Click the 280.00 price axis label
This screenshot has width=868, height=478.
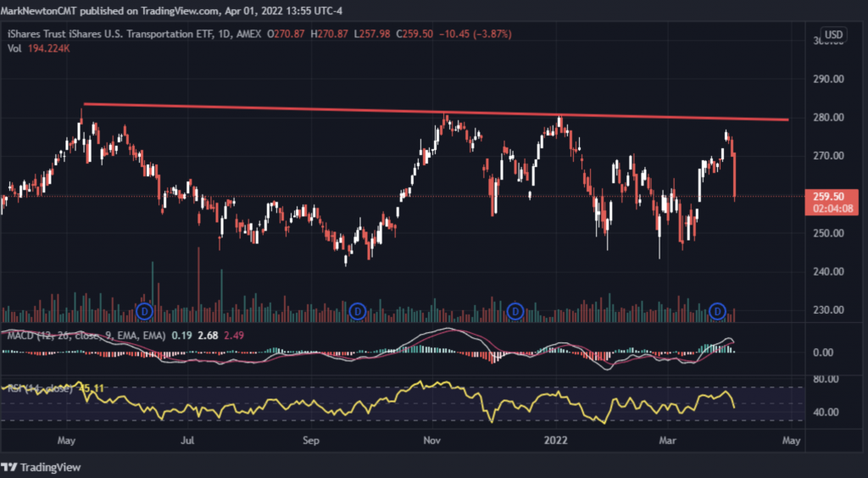coord(828,118)
